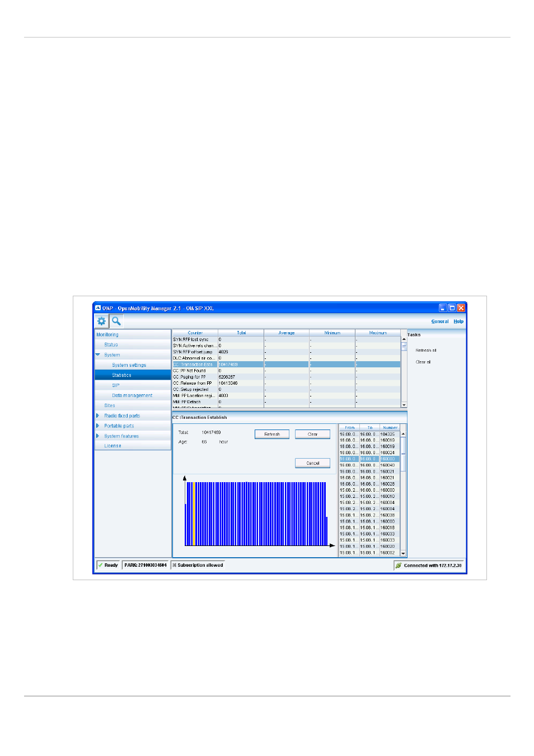Open the gear configuration mode icon
Viewport: 534px width, 756px height.
[x=101, y=321]
